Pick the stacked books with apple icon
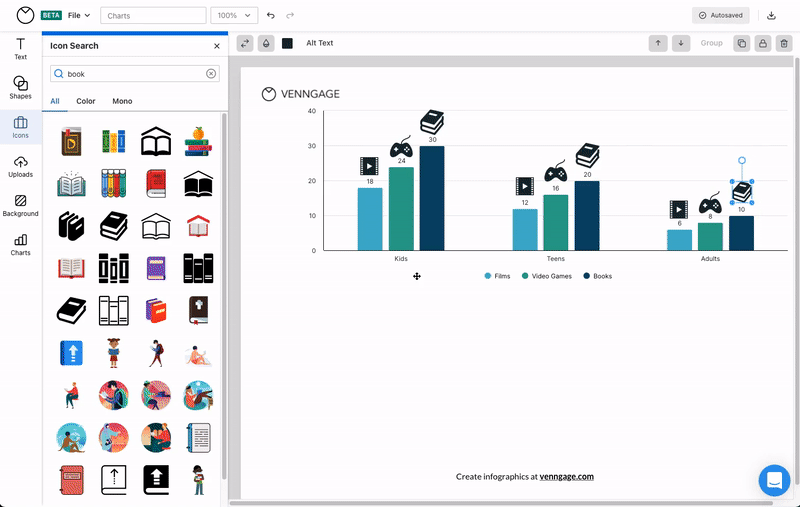 point(198,141)
